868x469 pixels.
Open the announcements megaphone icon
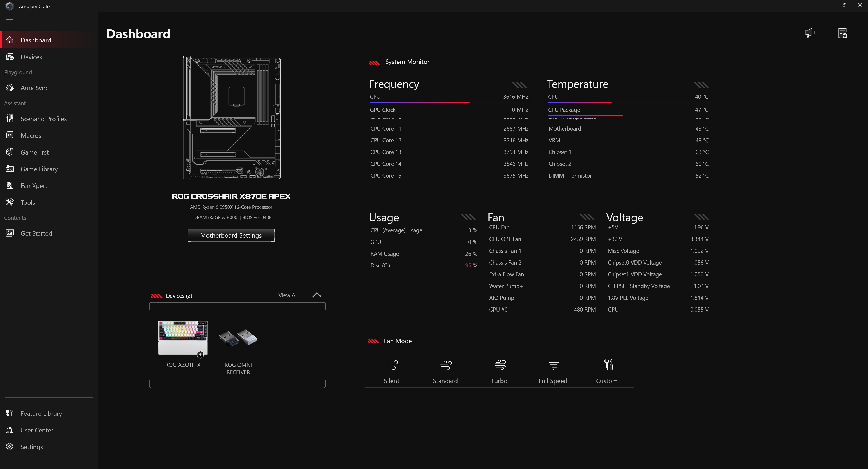point(811,33)
